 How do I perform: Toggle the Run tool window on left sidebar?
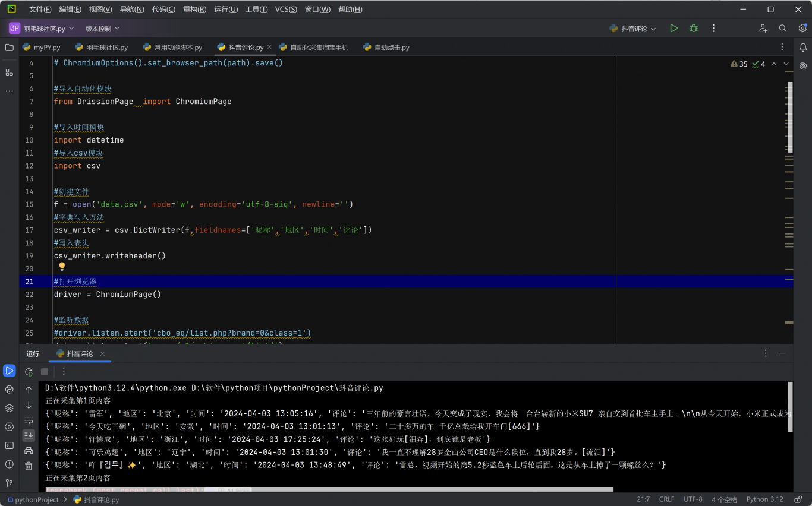(x=9, y=371)
